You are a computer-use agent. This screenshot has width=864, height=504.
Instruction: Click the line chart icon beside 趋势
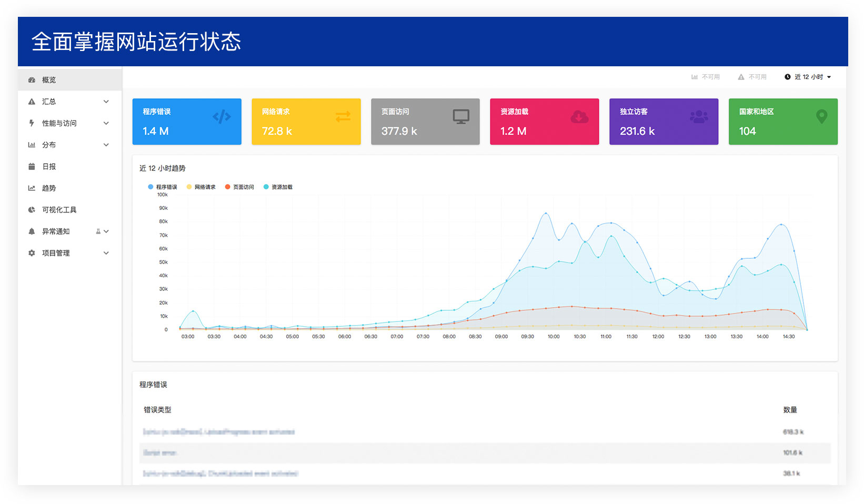point(32,188)
